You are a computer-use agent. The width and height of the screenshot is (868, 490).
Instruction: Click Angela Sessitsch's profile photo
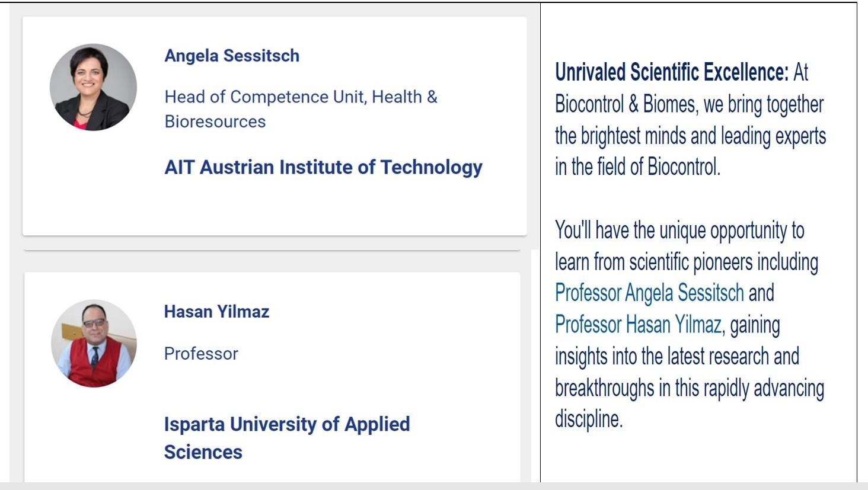point(93,87)
